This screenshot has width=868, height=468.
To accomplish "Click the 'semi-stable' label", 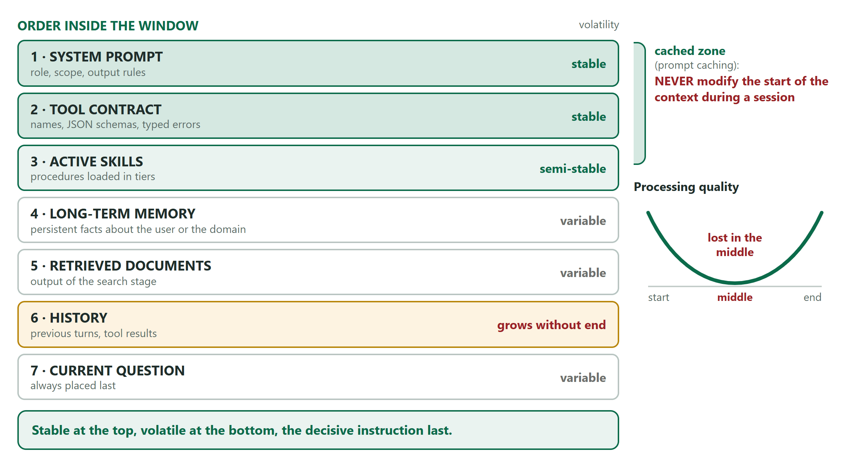I will pos(573,169).
